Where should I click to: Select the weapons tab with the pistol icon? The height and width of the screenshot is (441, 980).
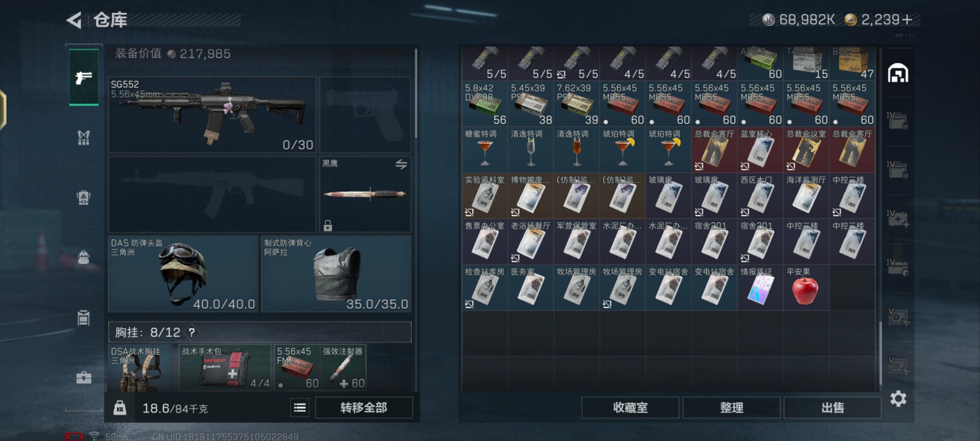coord(84,77)
